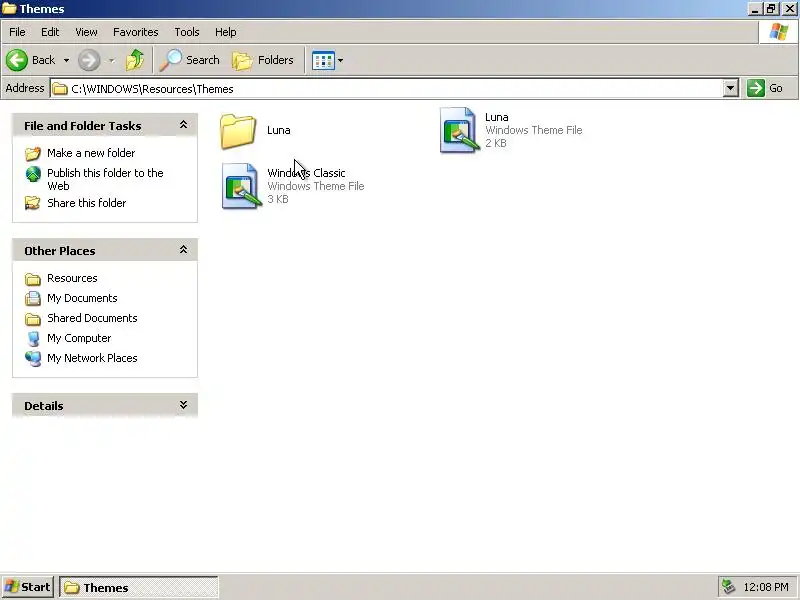Click the address field path text
This screenshot has height=600, width=800.
[153, 89]
